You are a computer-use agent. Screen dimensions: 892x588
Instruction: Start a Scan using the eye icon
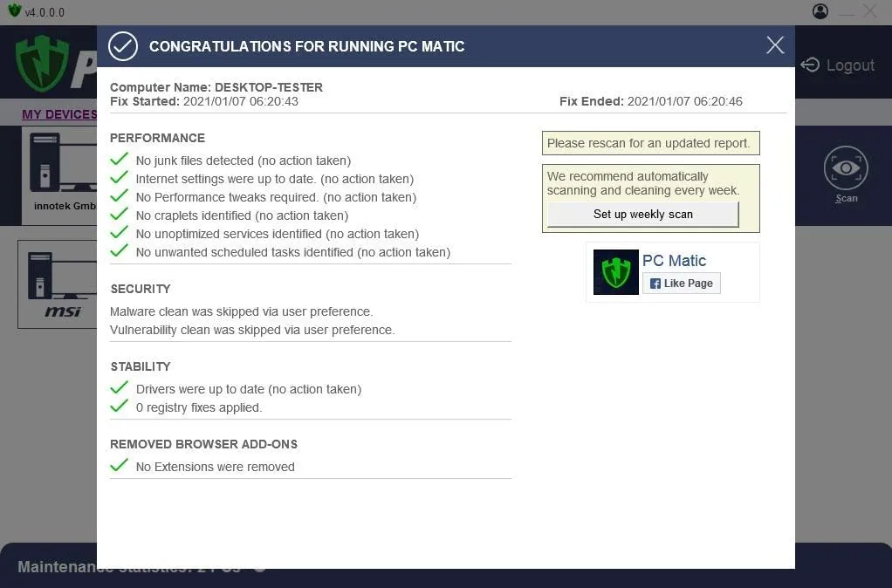(846, 168)
